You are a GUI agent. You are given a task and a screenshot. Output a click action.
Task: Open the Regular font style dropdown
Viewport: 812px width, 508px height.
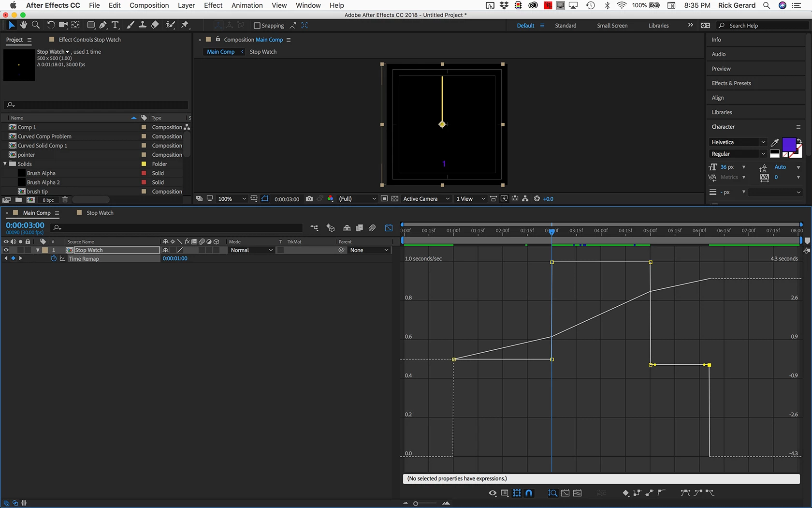(738, 154)
